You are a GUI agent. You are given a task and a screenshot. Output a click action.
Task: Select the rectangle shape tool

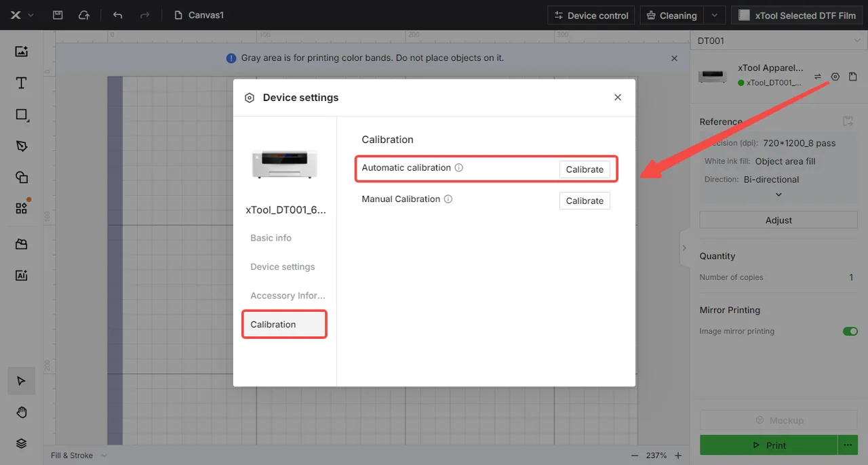[x=21, y=115]
